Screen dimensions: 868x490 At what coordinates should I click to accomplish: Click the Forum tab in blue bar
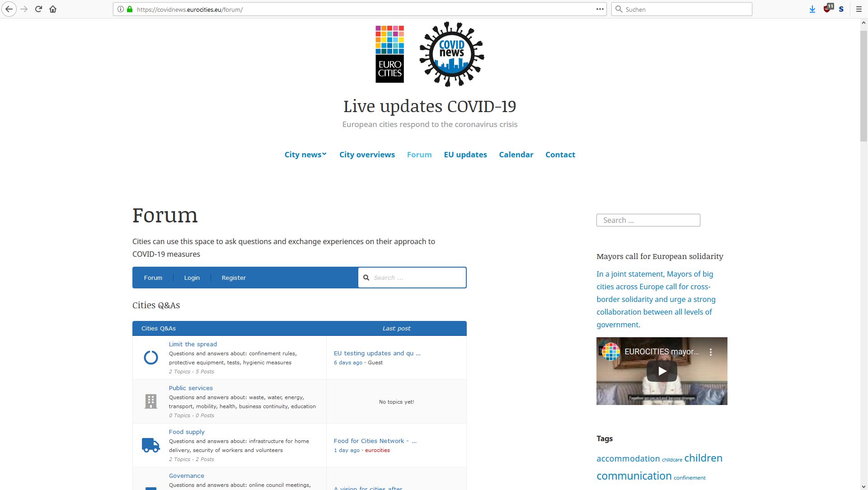(x=153, y=278)
